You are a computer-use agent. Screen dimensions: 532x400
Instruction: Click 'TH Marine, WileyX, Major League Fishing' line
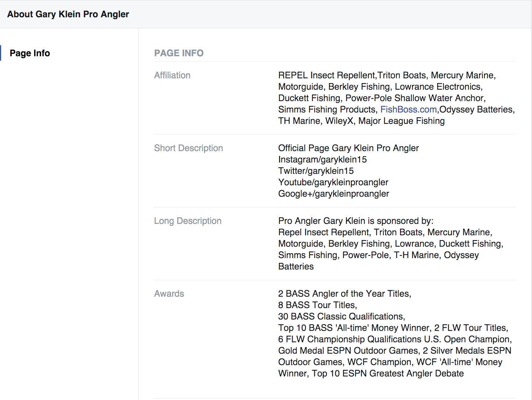(x=361, y=121)
